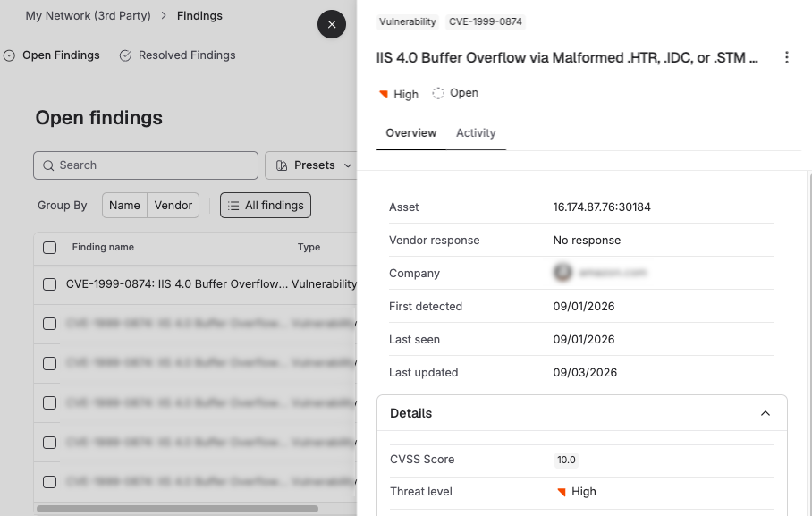The width and height of the screenshot is (812, 516).
Task: Click the Vulnerability tag in the panel header
Action: click(x=408, y=21)
